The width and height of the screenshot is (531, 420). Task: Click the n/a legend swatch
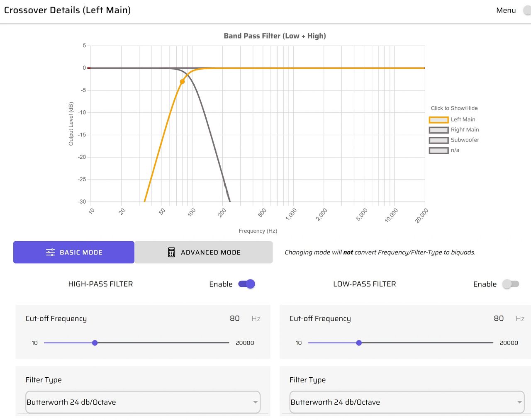coord(438,151)
